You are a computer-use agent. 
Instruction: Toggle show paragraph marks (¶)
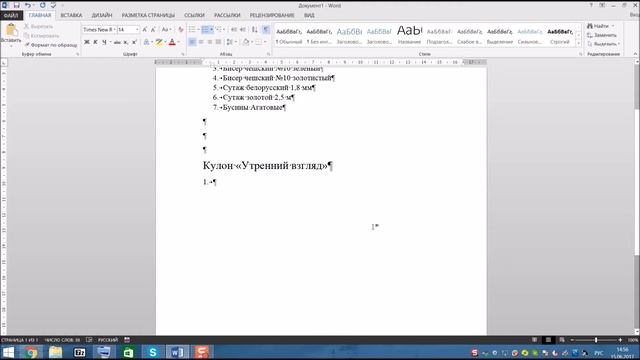point(266,29)
